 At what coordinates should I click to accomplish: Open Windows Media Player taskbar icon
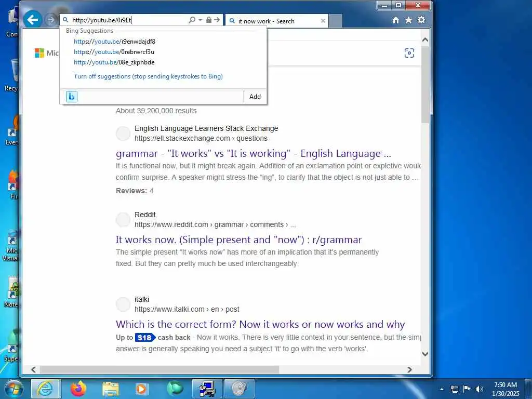coord(141,389)
